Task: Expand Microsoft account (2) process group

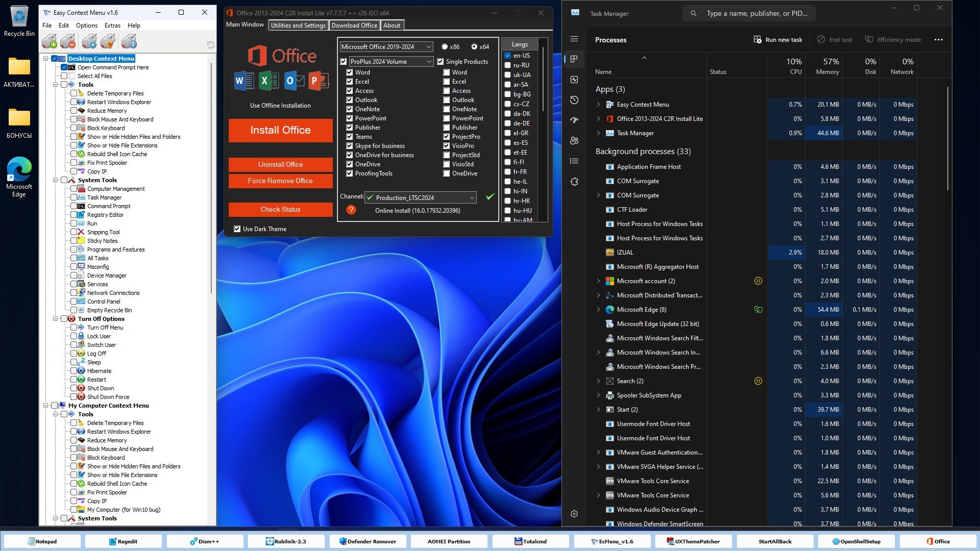Action: (x=599, y=281)
